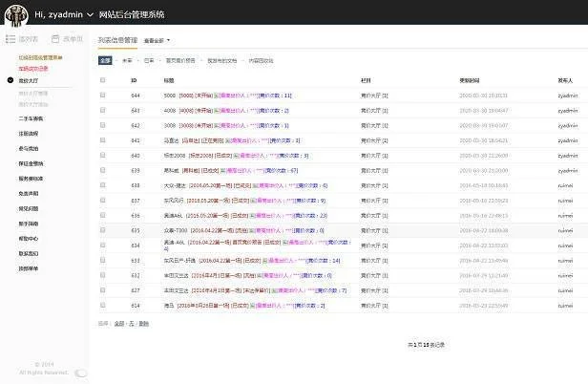Expand the 二手车拍卖 sidebar section
This screenshot has width=588, height=384.
click(x=31, y=117)
